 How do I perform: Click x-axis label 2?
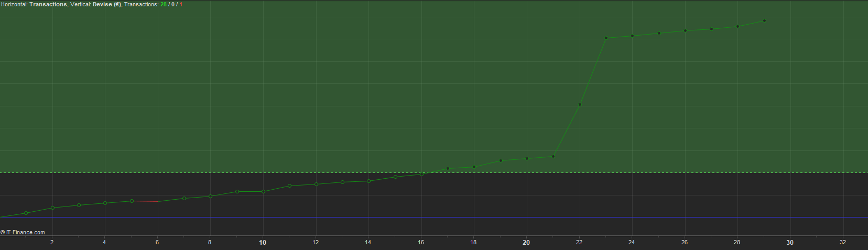52,242
